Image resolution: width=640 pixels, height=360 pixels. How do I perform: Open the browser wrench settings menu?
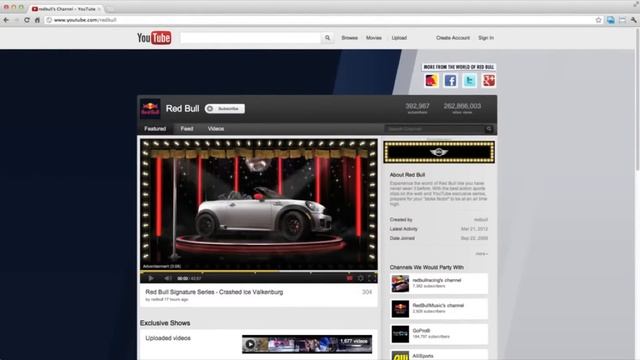[x=633, y=20]
